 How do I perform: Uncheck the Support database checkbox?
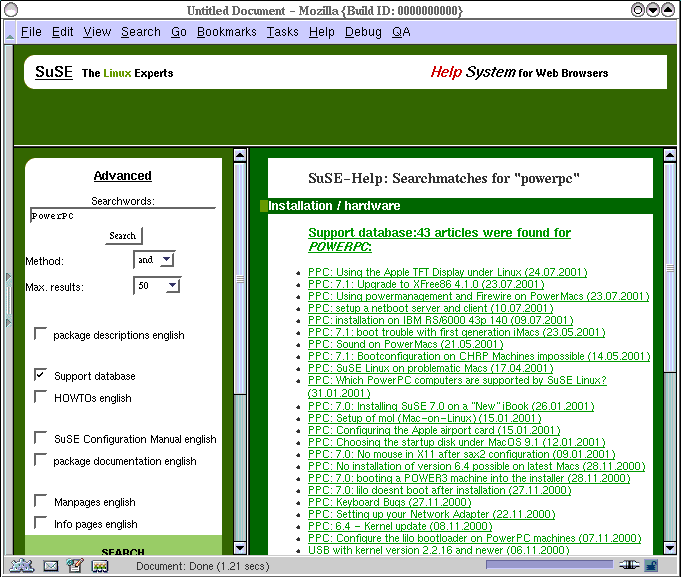click(40, 375)
